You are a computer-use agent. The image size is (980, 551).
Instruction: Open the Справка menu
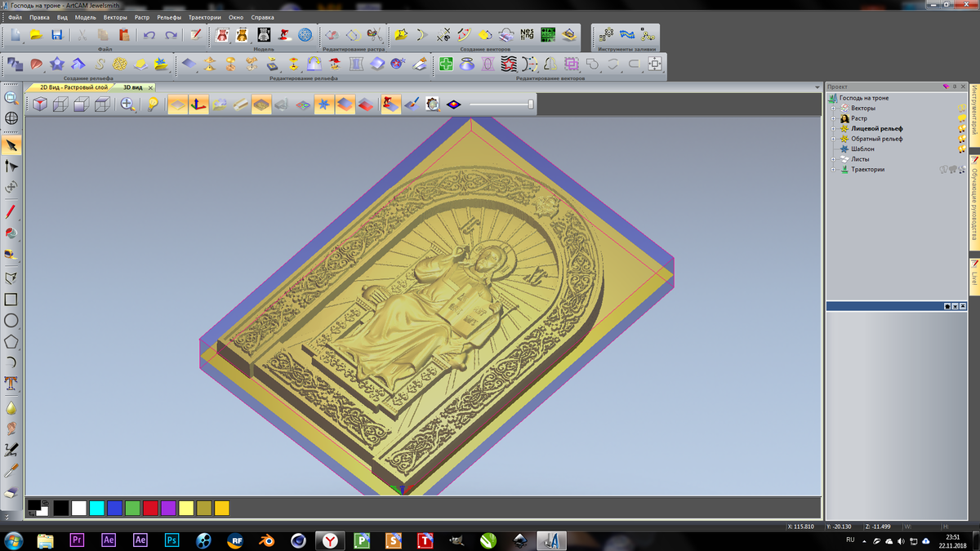tap(262, 17)
